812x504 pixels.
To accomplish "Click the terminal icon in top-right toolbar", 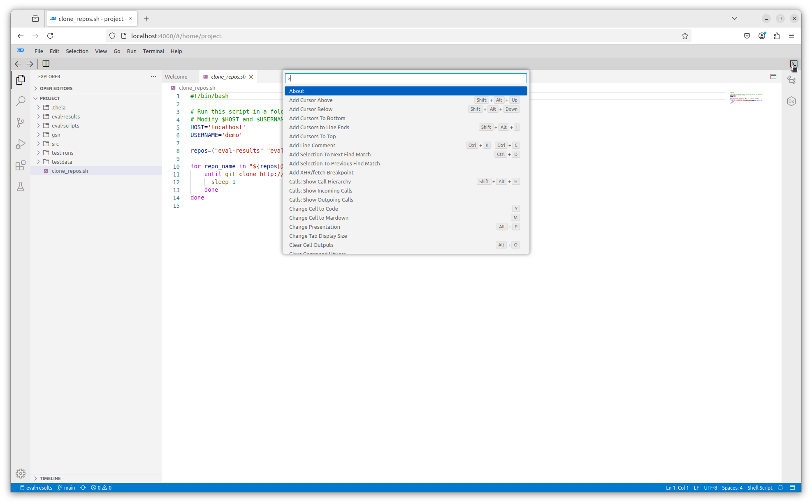I will 793,64.
